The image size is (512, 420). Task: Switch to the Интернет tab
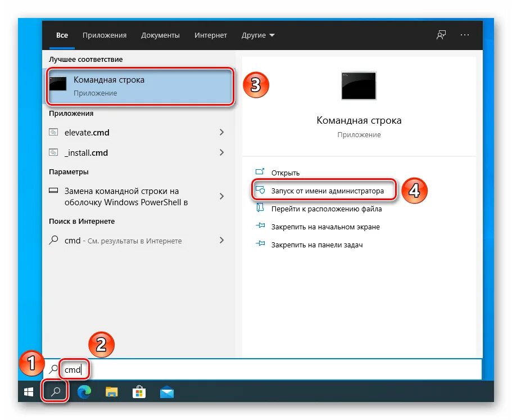(x=211, y=35)
